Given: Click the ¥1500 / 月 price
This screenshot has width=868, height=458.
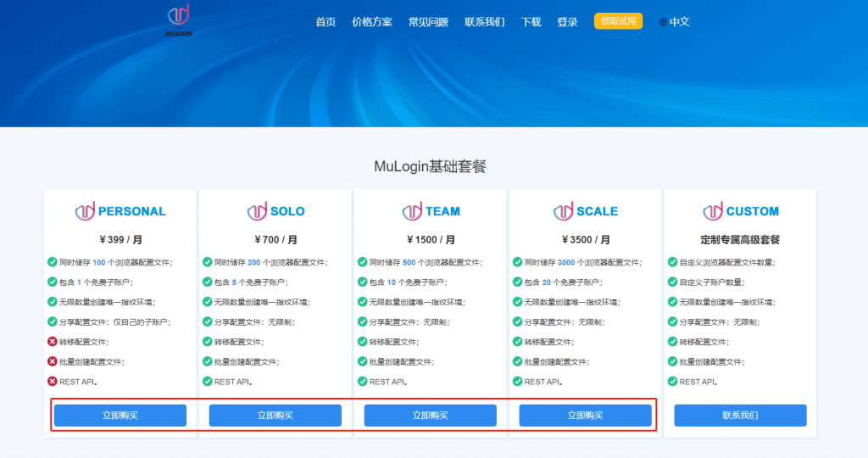Looking at the screenshot, I should pos(431,240).
